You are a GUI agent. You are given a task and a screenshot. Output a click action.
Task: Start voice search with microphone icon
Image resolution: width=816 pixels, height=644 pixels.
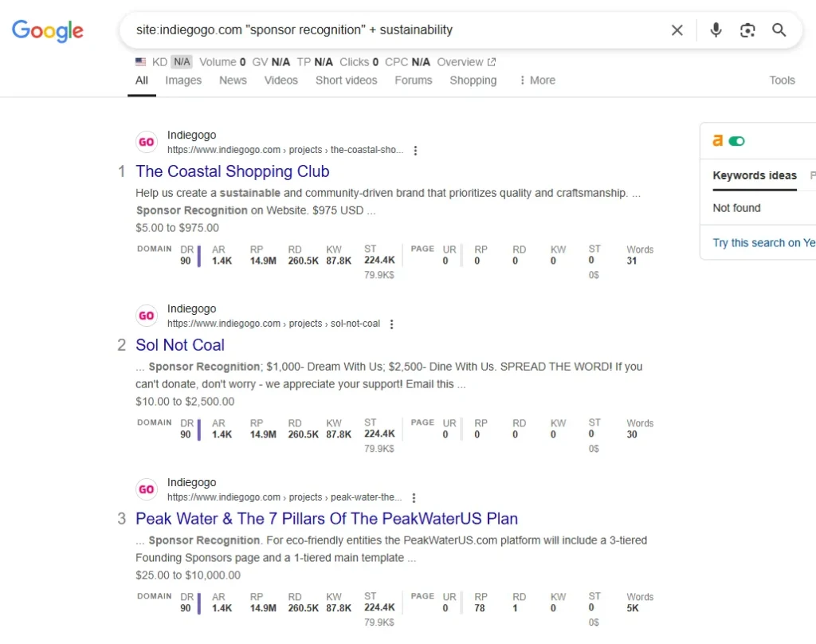716,30
